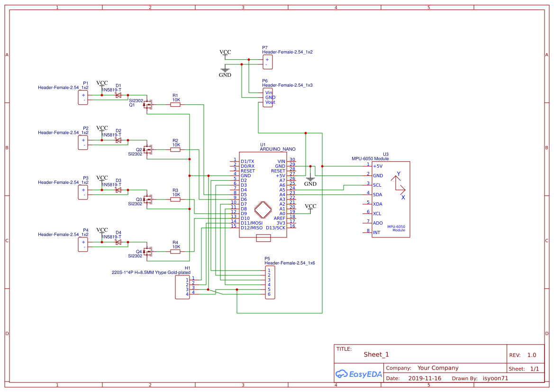Screen dimensions: 554x392
Task: Select the D2 diode symbol
Action: coord(118,140)
